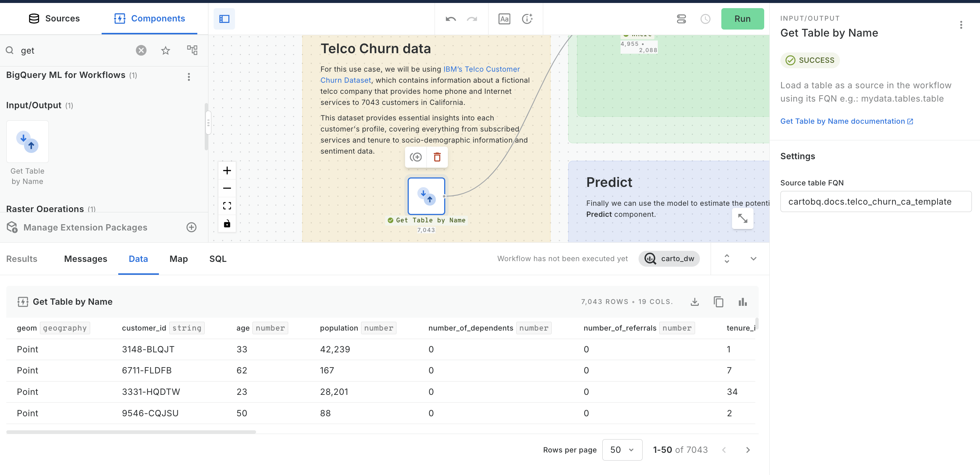Screen dimensions: 980x475
Task: Open workflow variables settings icon
Action: pyautogui.click(x=681, y=18)
